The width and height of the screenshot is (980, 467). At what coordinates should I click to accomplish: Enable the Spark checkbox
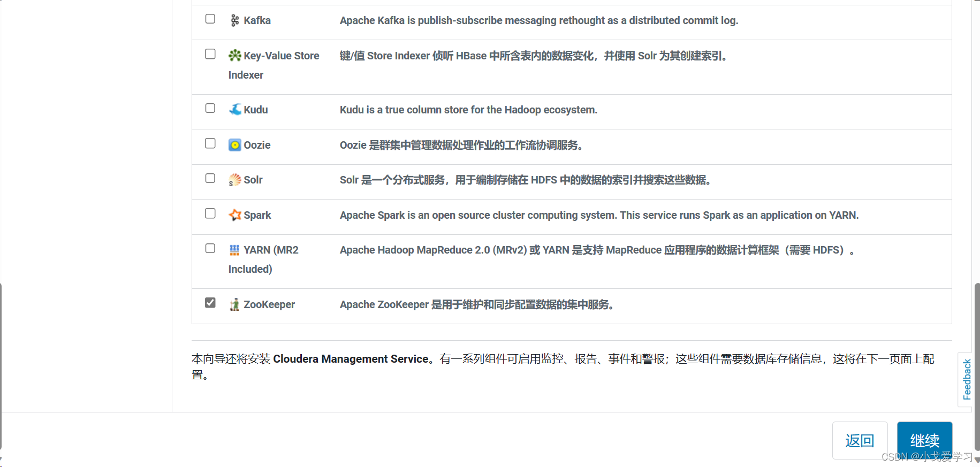[210, 213]
